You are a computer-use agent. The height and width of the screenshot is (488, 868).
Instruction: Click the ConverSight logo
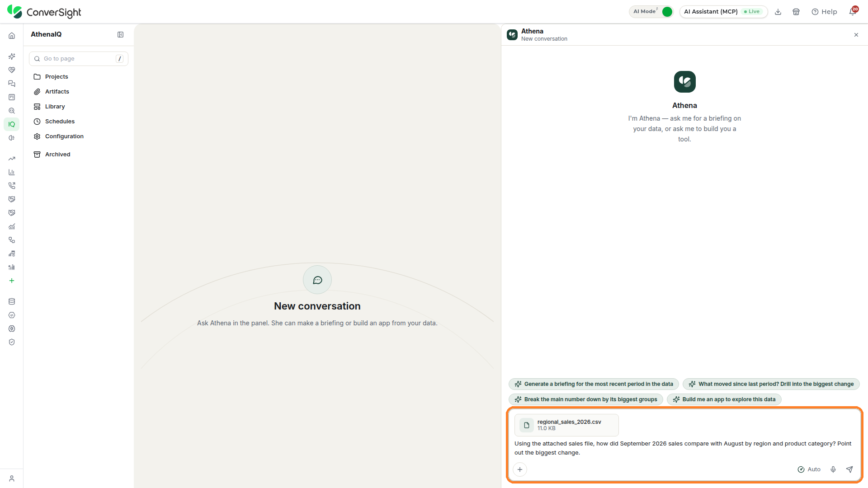tap(44, 12)
